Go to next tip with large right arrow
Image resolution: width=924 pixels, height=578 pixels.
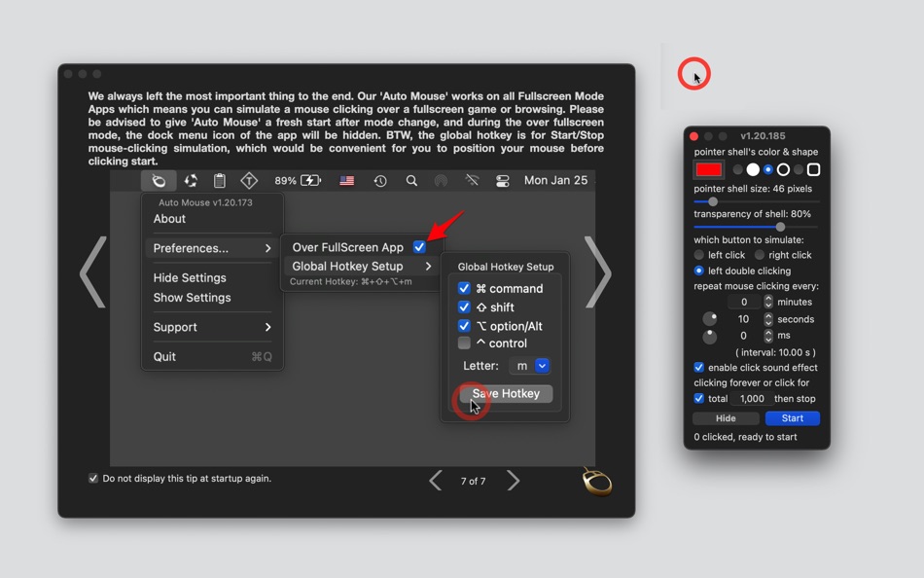598,271
